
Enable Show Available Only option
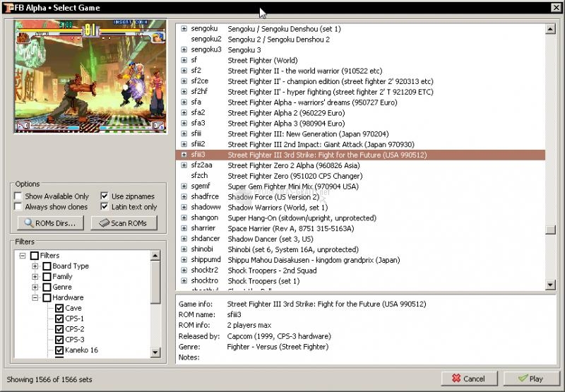tap(18, 196)
